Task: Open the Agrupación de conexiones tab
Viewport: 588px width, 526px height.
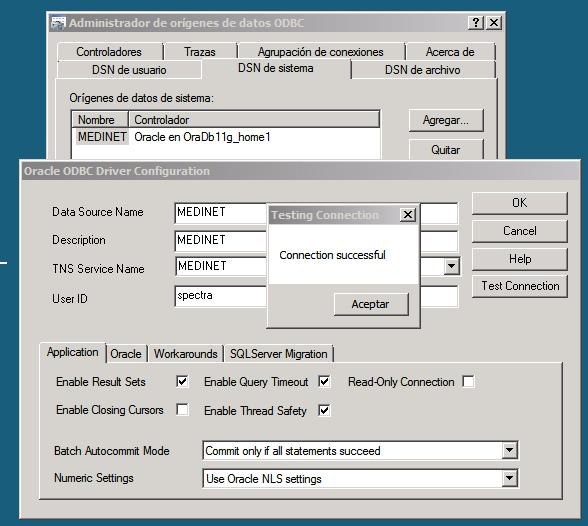Action: (x=321, y=52)
